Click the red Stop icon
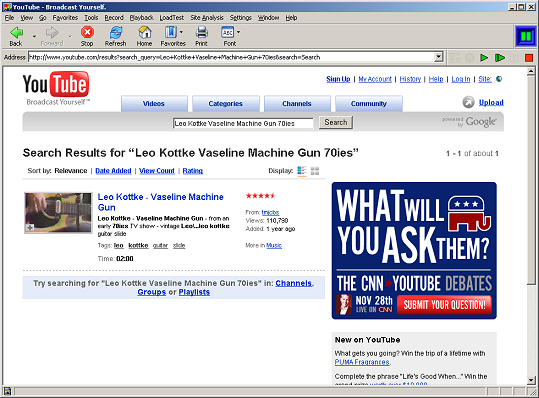Screen dimensions: 539x398 [87, 32]
